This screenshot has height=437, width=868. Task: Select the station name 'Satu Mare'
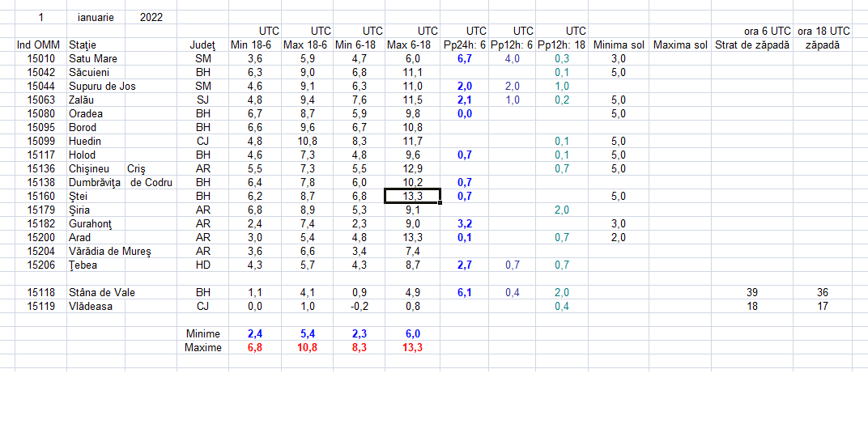96,58
